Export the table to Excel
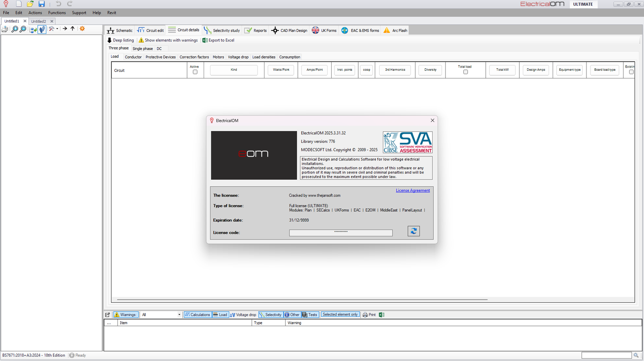Image resolution: width=644 pixels, height=361 pixels. point(218,40)
